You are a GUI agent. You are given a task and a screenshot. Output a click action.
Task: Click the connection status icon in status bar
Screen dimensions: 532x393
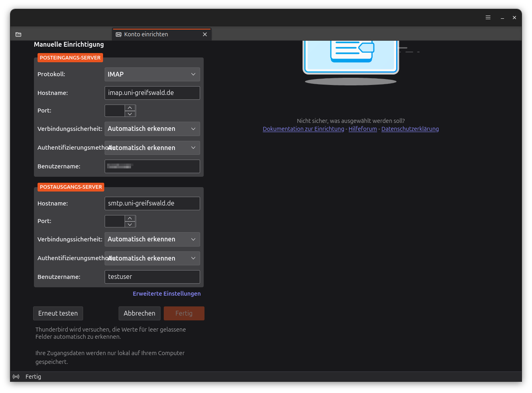(x=16, y=377)
